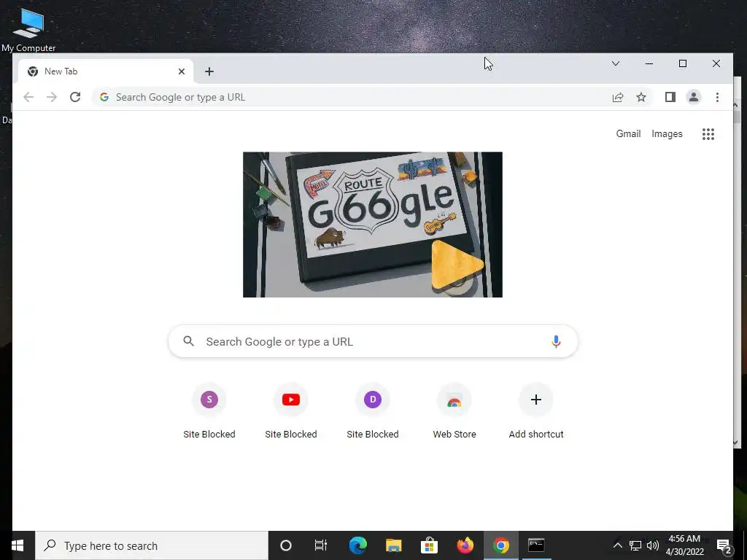
Task: Open Task View on the taskbar
Action: 321,545
